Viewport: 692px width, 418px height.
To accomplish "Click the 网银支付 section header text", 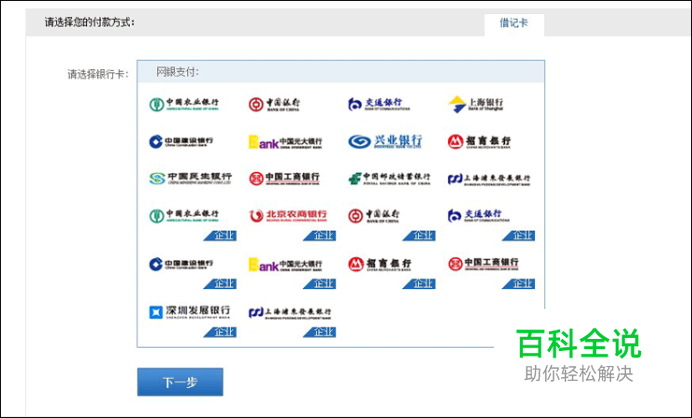I will coord(177,72).
